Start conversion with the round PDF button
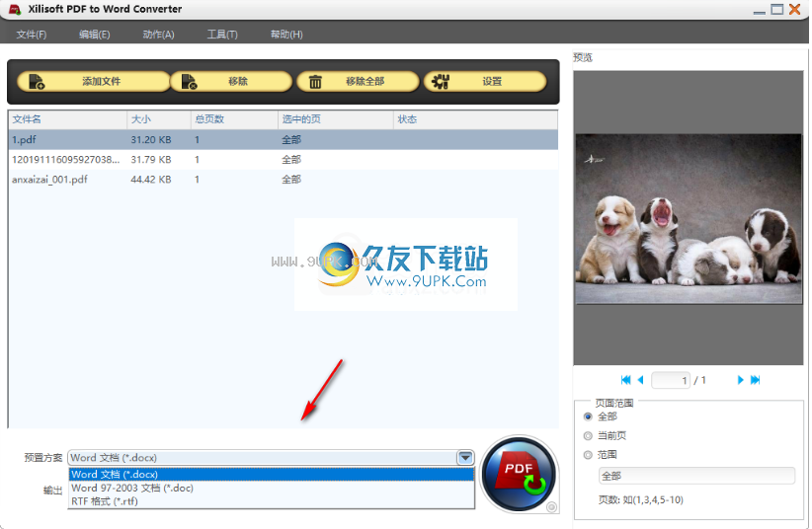 click(x=519, y=474)
